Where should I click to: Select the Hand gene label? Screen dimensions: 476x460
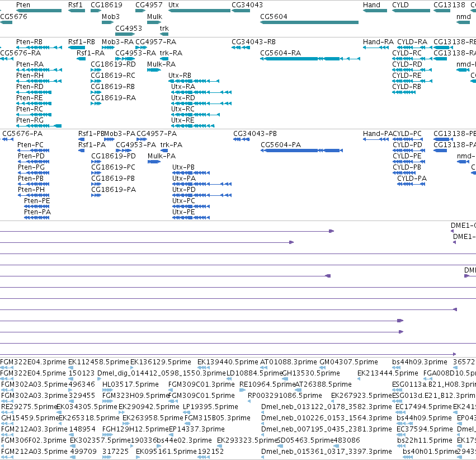click(x=371, y=5)
